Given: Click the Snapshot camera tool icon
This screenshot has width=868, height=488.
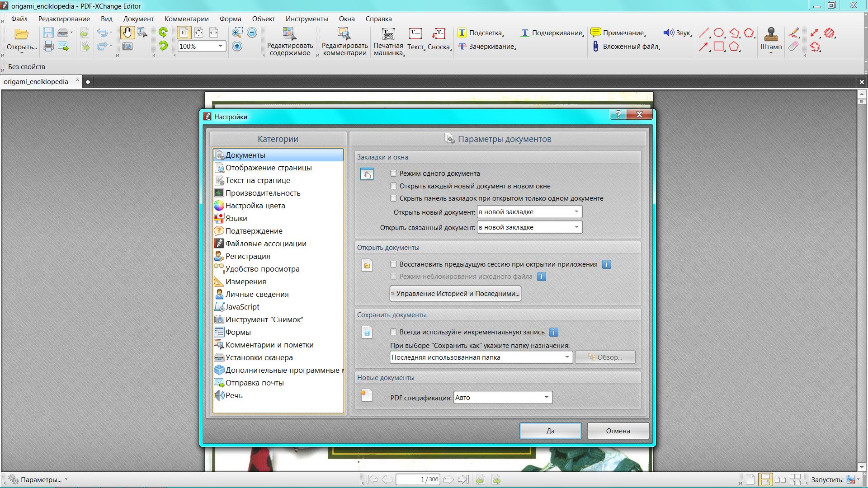Looking at the screenshot, I should click(x=127, y=46).
